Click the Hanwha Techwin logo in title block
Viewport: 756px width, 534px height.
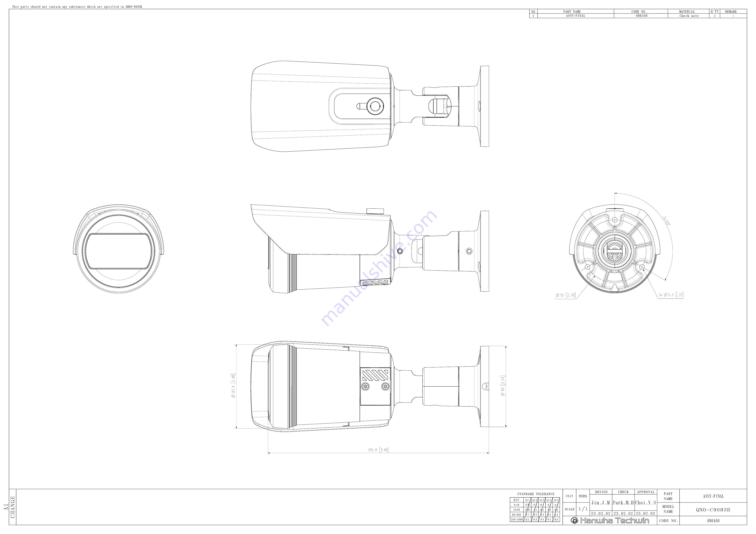tap(610, 520)
